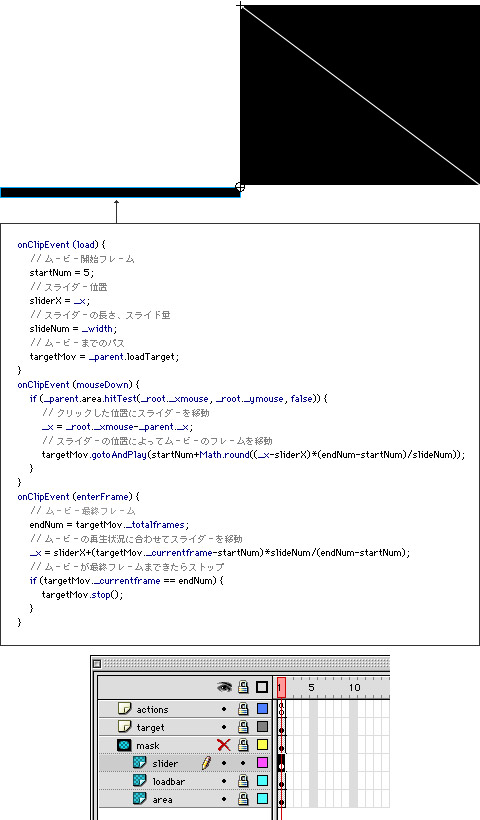This screenshot has height=820, width=480.
Task: Click the area layer masked icon
Action: coord(140,799)
